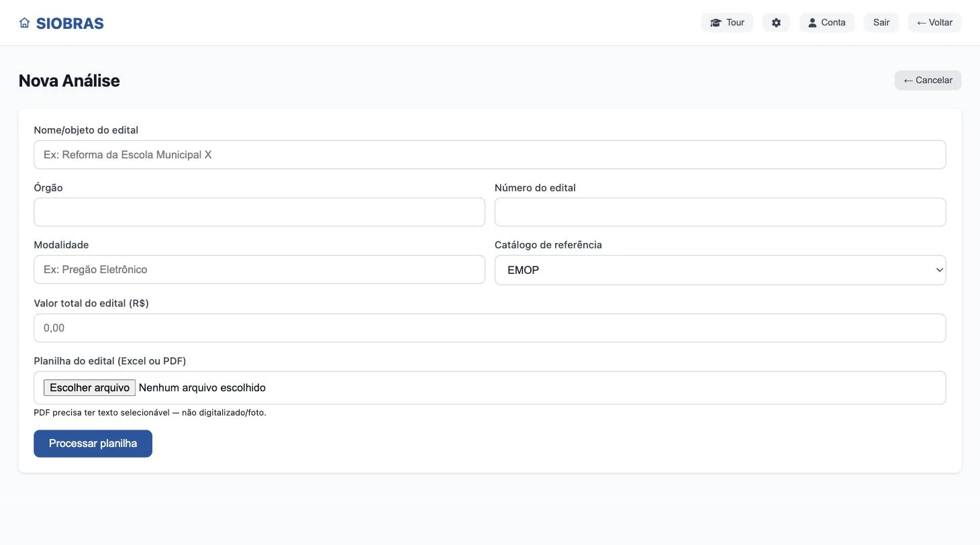
Task: Open the Catálogo de referência dropdown
Action: pyautogui.click(x=720, y=270)
